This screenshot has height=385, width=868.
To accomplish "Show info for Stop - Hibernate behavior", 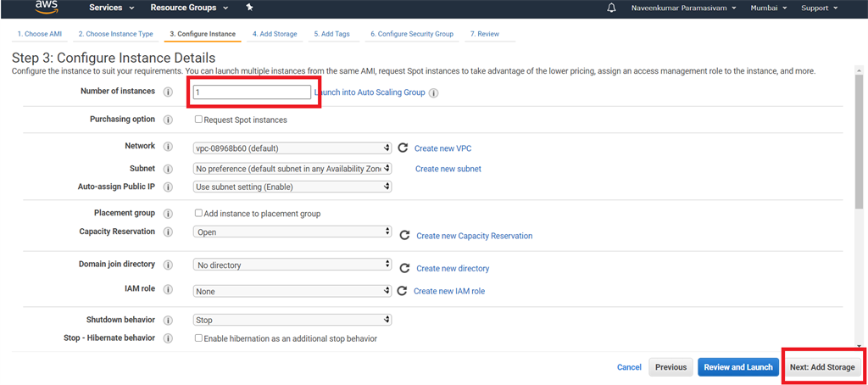I will pos(169,338).
